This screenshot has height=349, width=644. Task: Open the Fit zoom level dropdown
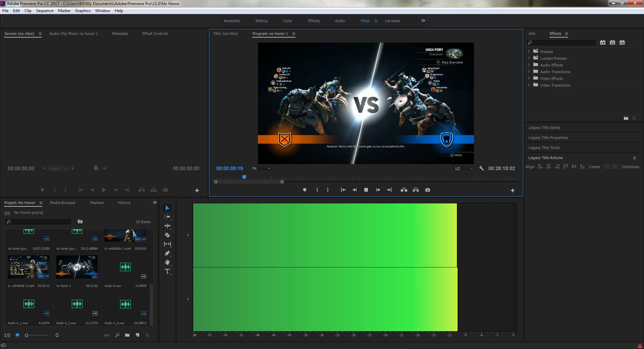click(261, 168)
